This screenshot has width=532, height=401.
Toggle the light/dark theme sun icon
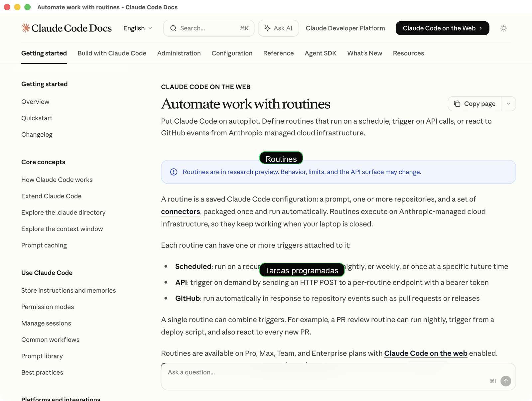pyautogui.click(x=503, y=28)
